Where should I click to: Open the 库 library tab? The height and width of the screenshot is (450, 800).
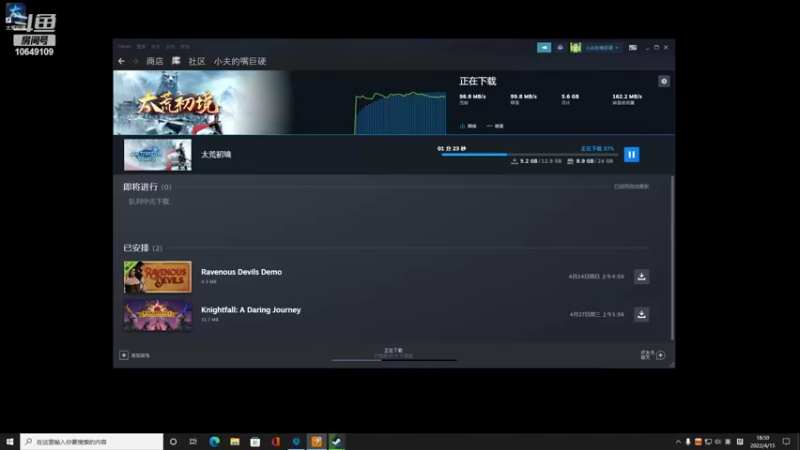click(x=176, y=61)
